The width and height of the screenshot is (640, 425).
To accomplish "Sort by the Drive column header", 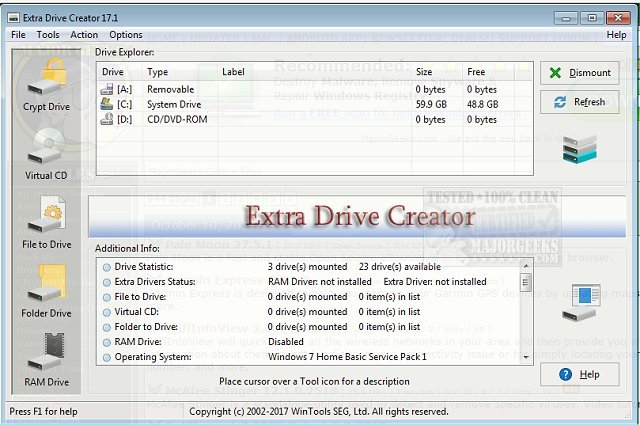I will [113, 72].
